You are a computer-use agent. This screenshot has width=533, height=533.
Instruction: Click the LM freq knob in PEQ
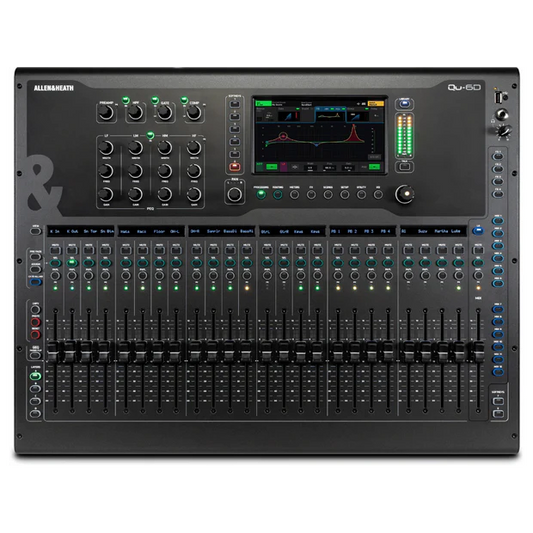(x=135, y=171)
